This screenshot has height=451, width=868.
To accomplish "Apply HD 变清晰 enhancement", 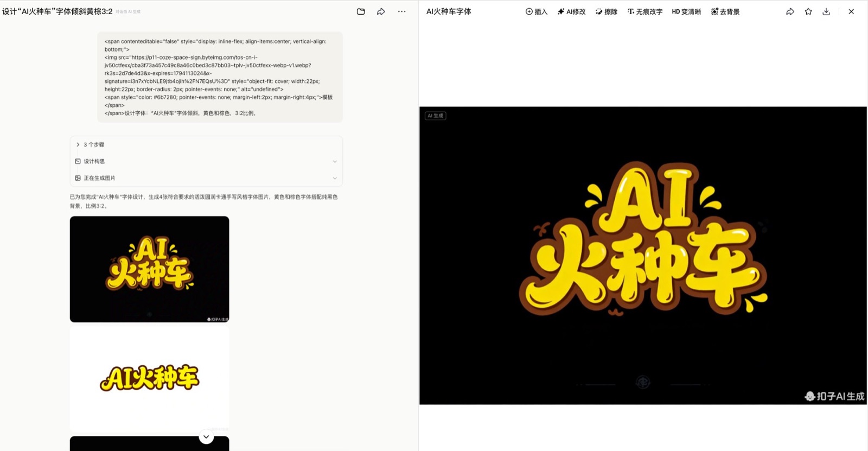I will (x=686, y=11).
